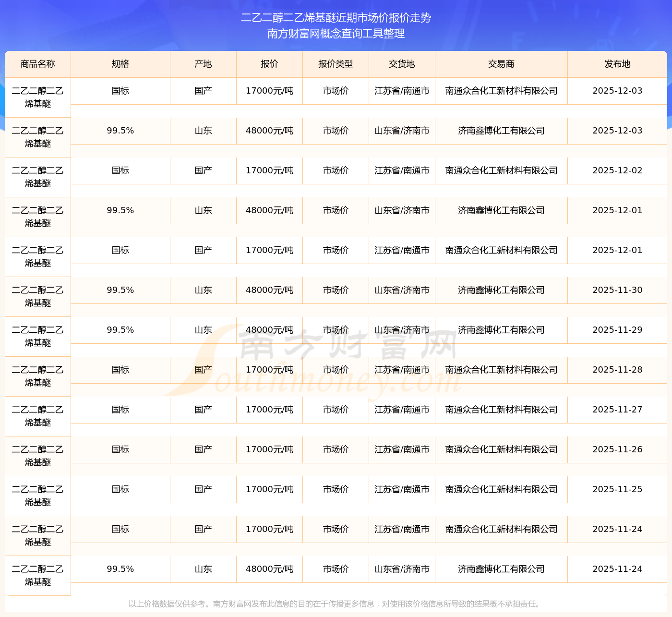This screenshot has width=672, height=617.
Task: Click the 报价 column header
Action: pyautogui.click(x=269, y=64)
